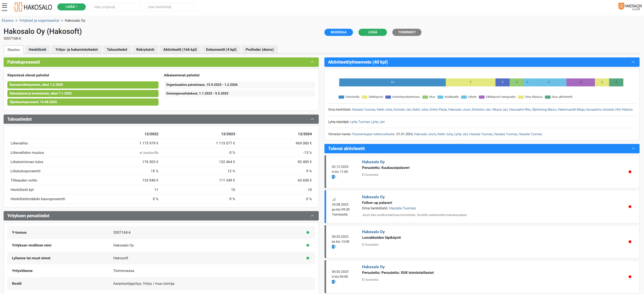Collapse the Palveluprosessit panel
The height and width of the screenshot is (294, 644).
pos(312,62)
